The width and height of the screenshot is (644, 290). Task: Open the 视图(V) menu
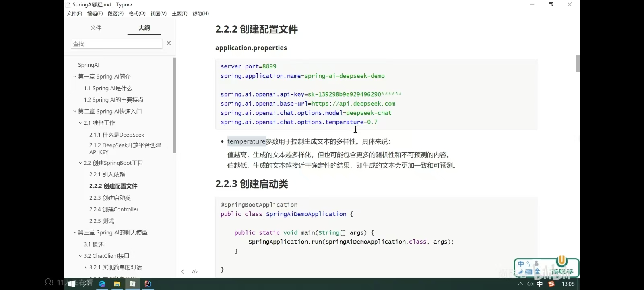point(159,14)
